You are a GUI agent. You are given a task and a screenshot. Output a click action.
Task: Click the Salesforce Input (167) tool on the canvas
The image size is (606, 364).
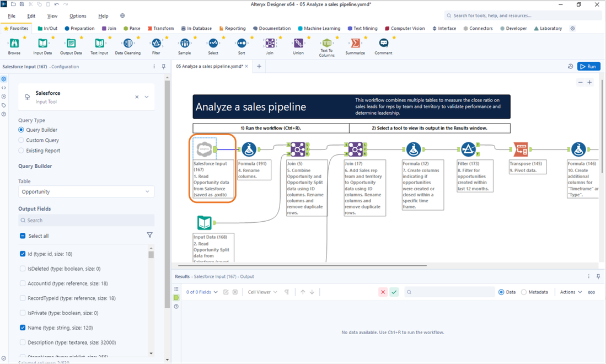click(x=205, y=149)
